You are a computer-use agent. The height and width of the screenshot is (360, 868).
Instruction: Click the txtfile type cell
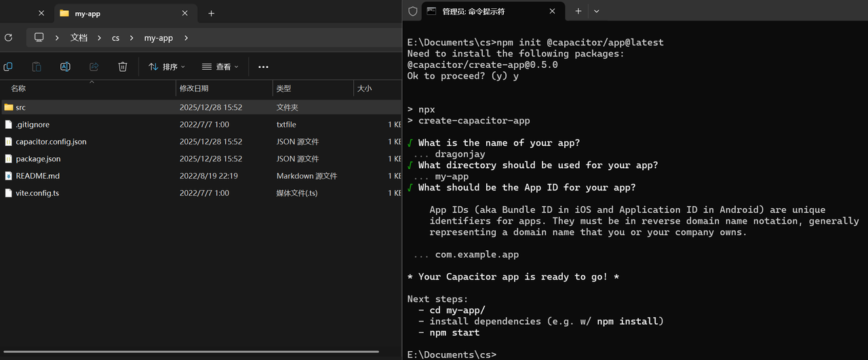tap(286, 125)
